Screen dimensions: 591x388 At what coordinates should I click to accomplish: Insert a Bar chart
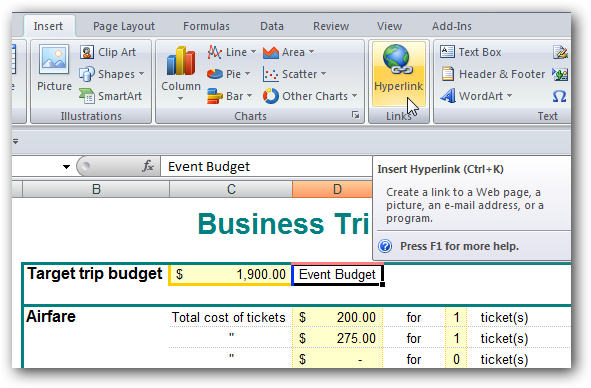229,96
